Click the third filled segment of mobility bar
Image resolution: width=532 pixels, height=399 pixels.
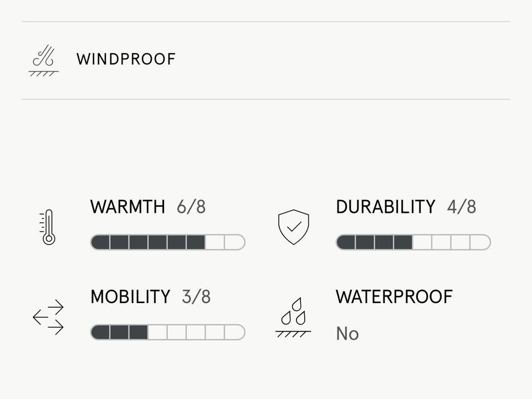(x=139, y=332)
